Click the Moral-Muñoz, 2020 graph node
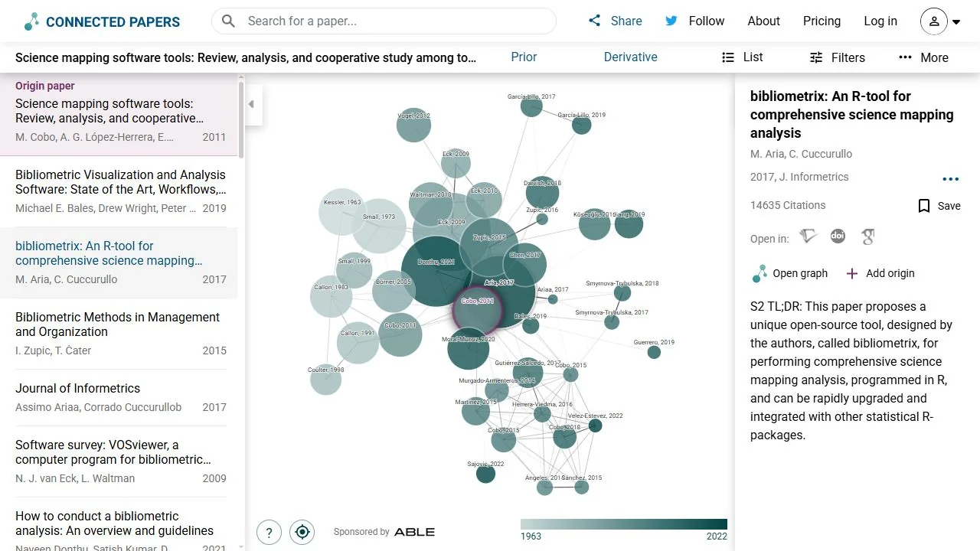The width and height of the screenshot is (980, 551). (x=468, y=349)
